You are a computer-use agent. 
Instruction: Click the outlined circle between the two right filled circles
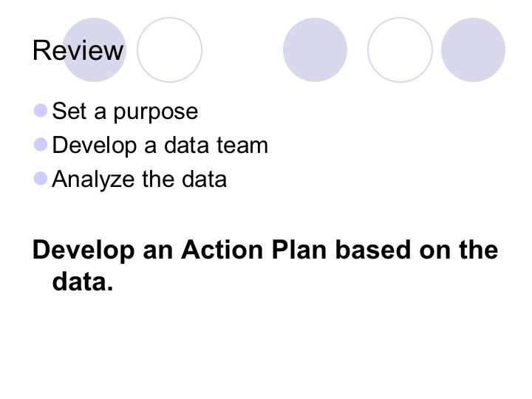coord(400,50)
